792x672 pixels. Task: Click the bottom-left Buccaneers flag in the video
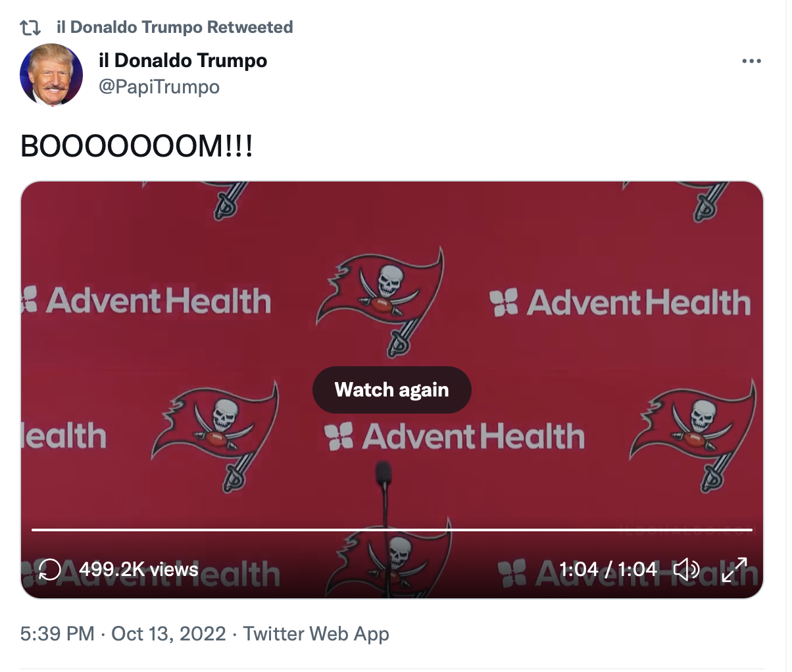tap(215, 437)
